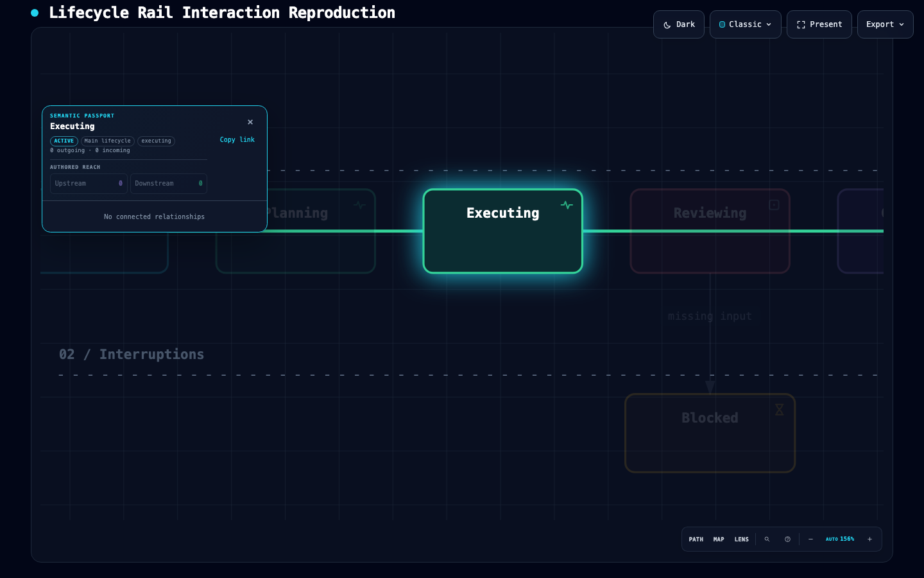
Task: Click the search magnifier icon in bottom toolbar
Action: 767,539
